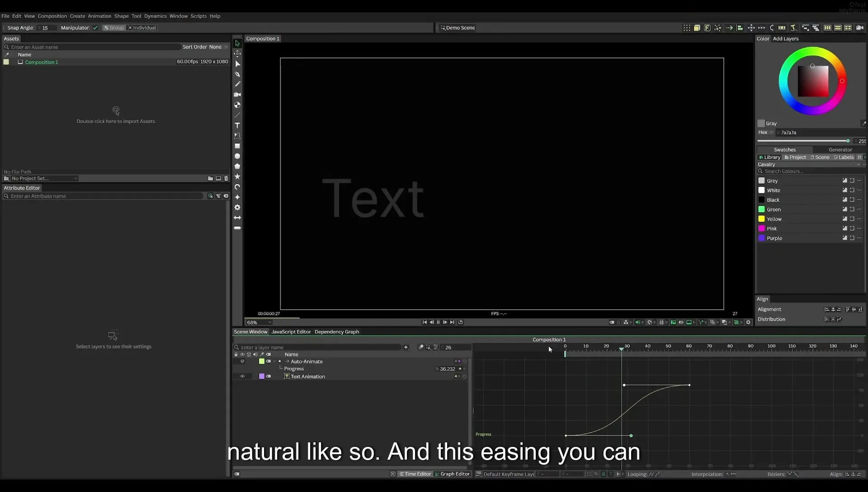Screen dimensions: 868x492
Task: Pause playback in the viewer
Action: click(438, 322)
